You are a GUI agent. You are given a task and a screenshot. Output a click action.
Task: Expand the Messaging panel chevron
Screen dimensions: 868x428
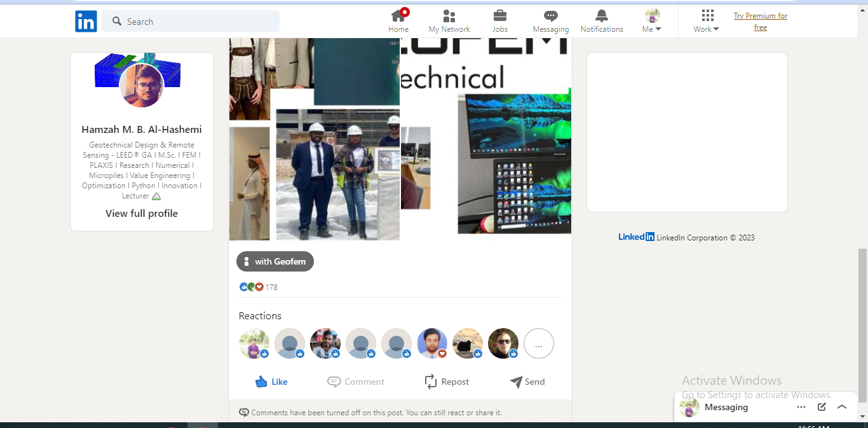pyautogui.click(x=842, y=407)
